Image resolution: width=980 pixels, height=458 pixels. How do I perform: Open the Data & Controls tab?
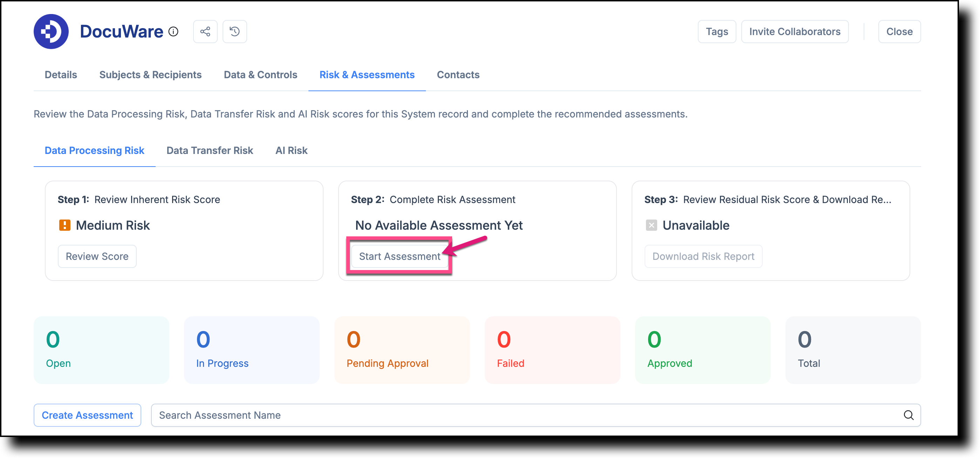(261, 75)
